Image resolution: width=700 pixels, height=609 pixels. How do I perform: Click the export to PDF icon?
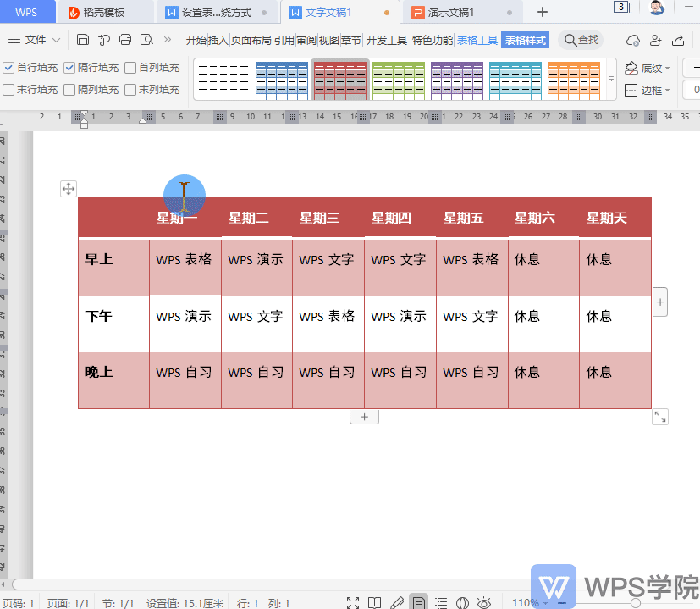[104, 40]
